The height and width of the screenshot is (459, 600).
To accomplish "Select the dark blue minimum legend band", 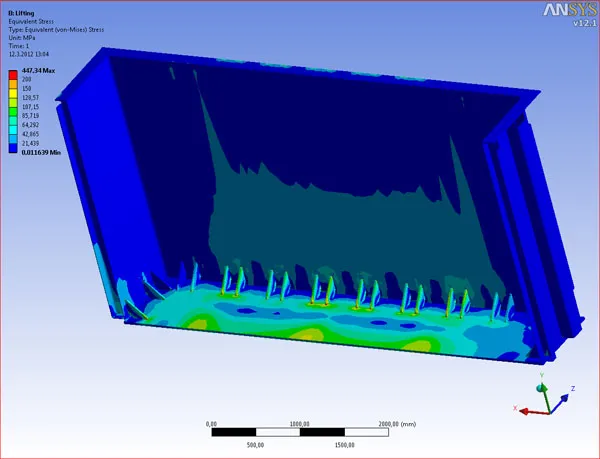I will pyautogui.click(x=12, y=149).
